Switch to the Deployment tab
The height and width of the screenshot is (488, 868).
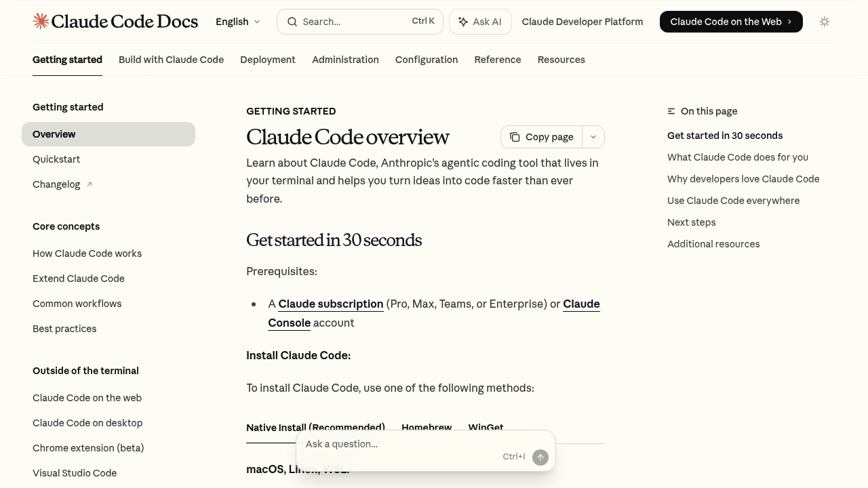pos(268,60)
